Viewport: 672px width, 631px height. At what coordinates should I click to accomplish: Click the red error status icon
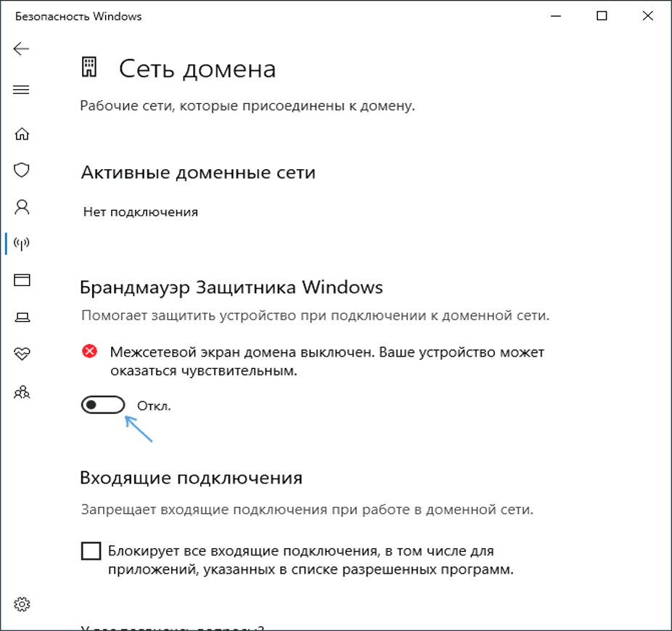click(89, 352)
